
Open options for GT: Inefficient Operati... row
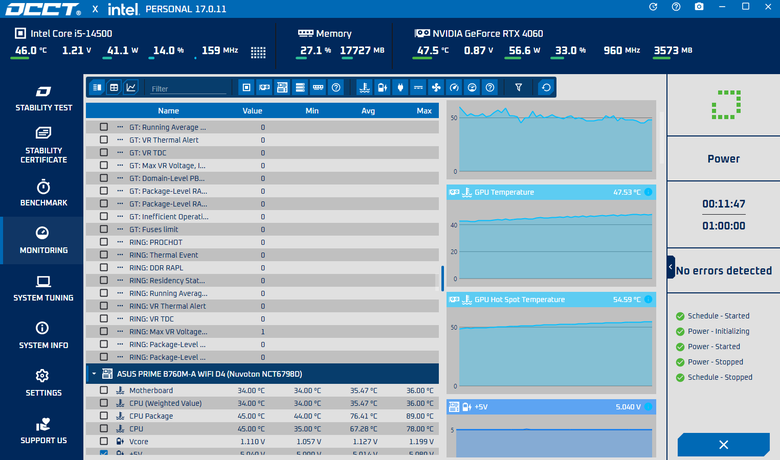tap(120, 216)
